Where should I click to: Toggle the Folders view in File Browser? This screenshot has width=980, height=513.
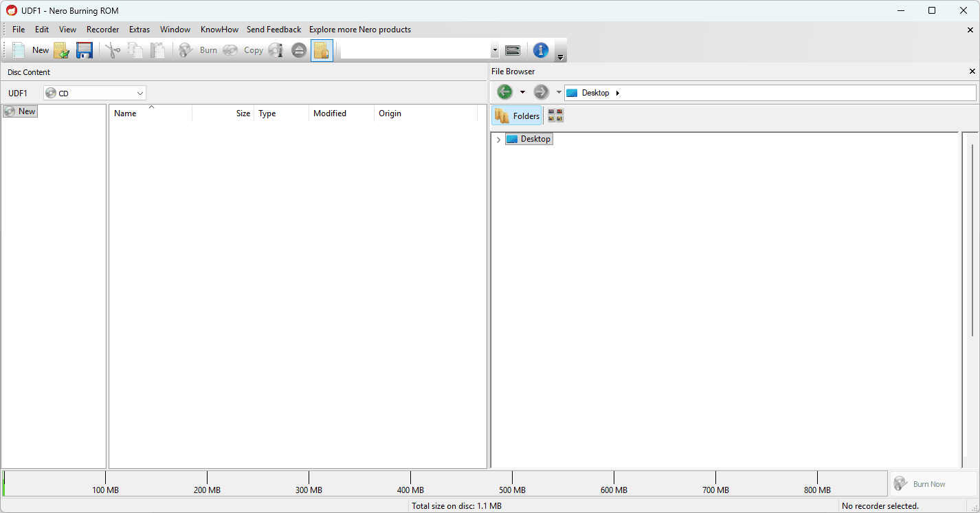click(x=517, y=115)
